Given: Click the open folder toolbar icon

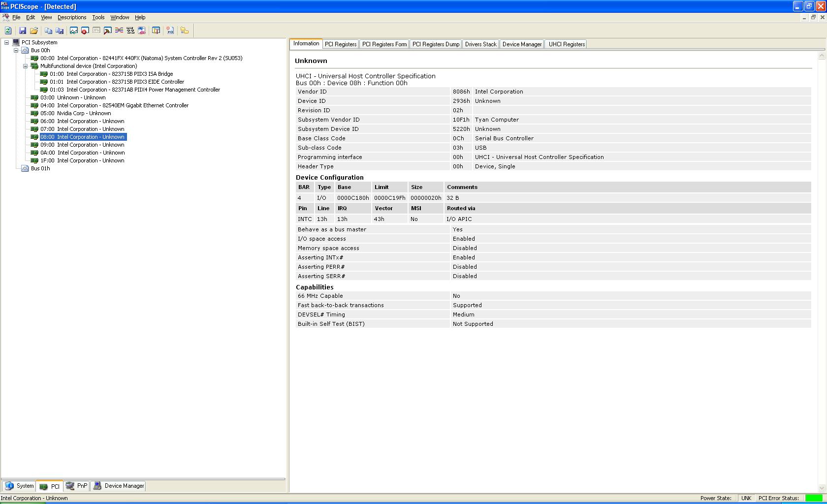Looking at the screenshot, I should [34, 31].
